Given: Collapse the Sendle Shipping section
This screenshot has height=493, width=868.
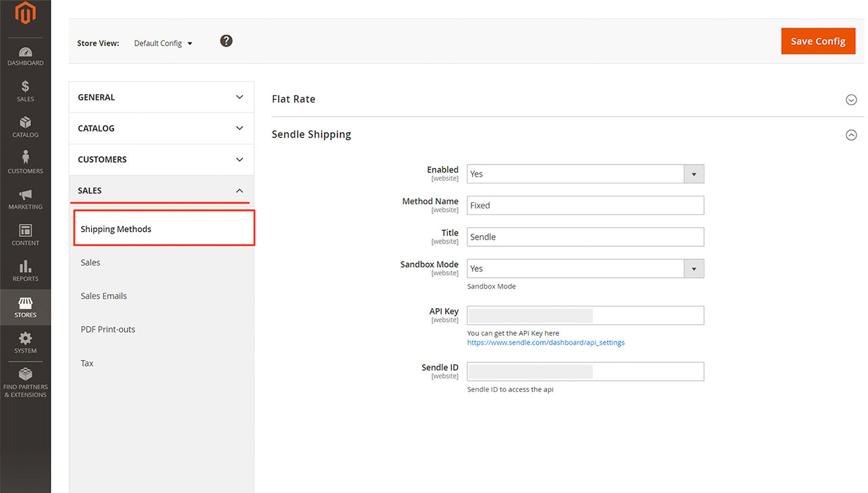Looking at the screenshot, I should point(851,135).
